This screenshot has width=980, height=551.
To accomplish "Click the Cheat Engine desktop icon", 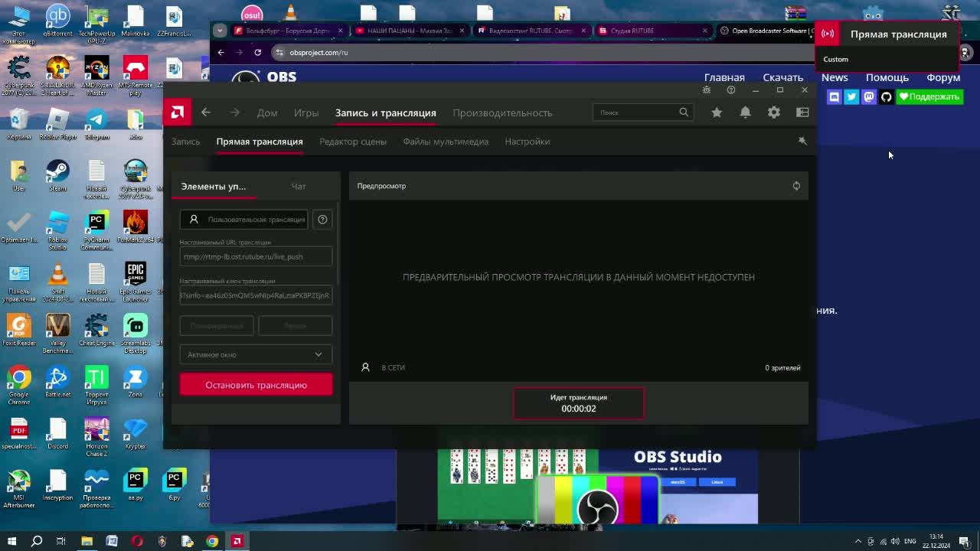I will click(96, 330).
